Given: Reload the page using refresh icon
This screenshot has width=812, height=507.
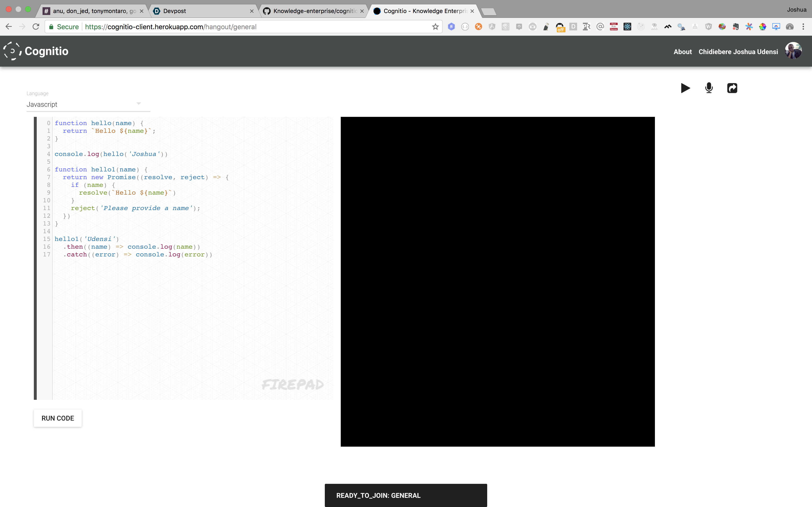Looking at the screenshot, I should (36, 27).
